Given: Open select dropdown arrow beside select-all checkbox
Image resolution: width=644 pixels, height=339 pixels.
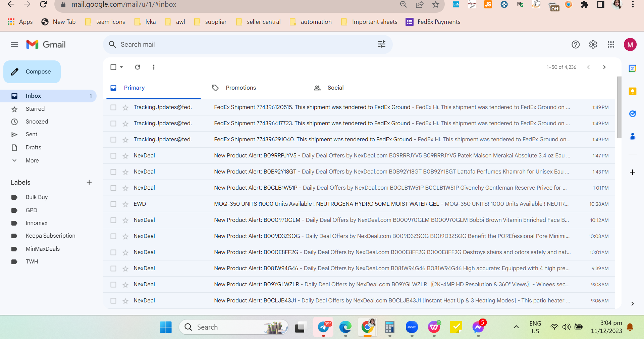Looking at the screenshot, I should point(121,67).
